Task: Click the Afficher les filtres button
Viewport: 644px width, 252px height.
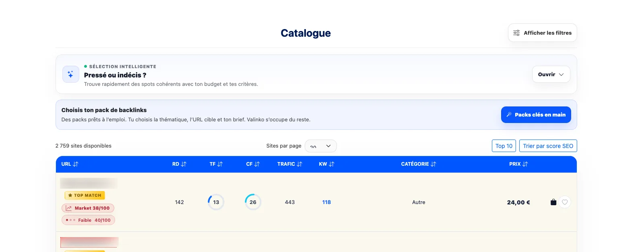Action: 542,33
